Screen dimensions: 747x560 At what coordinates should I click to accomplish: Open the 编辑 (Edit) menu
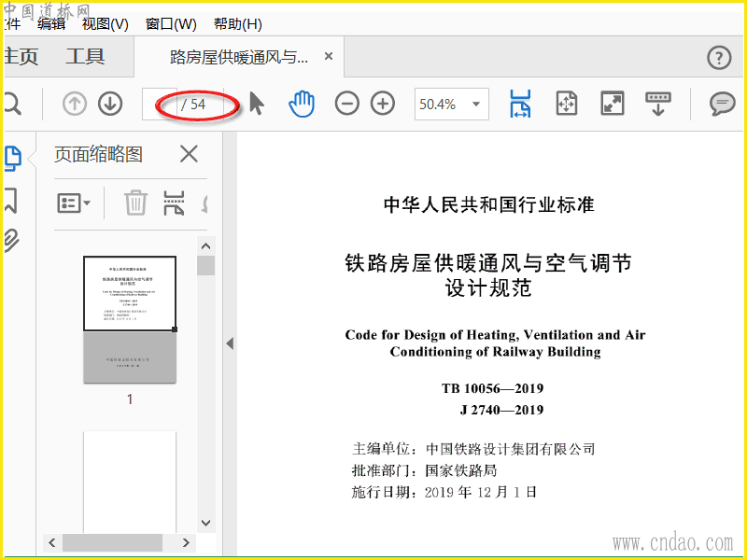pyautogui.click(x=51, y=24)
